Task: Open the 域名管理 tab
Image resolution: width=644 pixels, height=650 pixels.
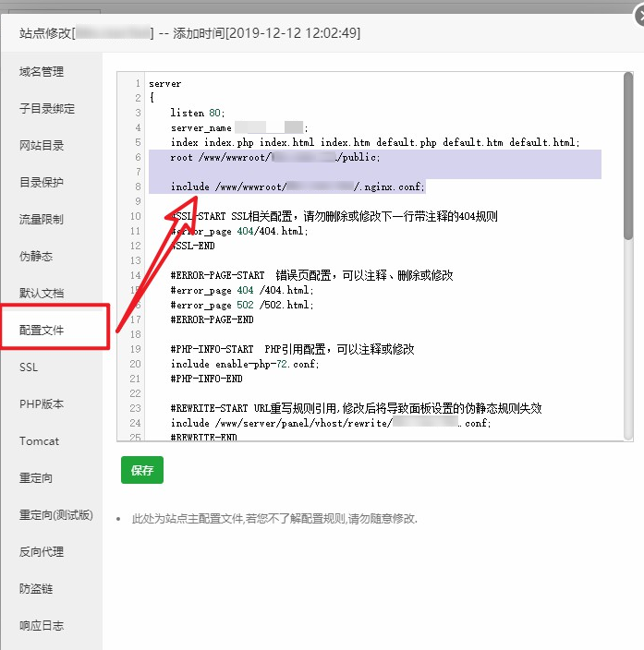Action: (x=42, y=72)
